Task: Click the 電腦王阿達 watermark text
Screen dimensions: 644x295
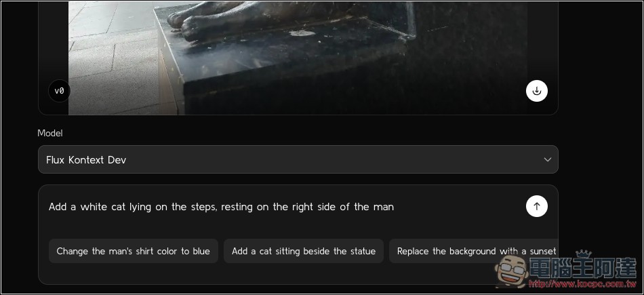Action: (x=583, y=269)
